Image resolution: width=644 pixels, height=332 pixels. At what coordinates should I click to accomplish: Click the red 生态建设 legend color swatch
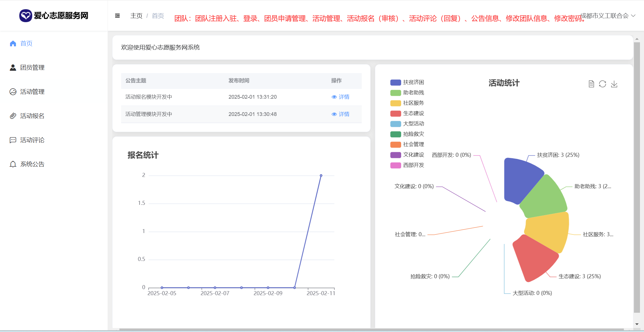tap(395, 114)
